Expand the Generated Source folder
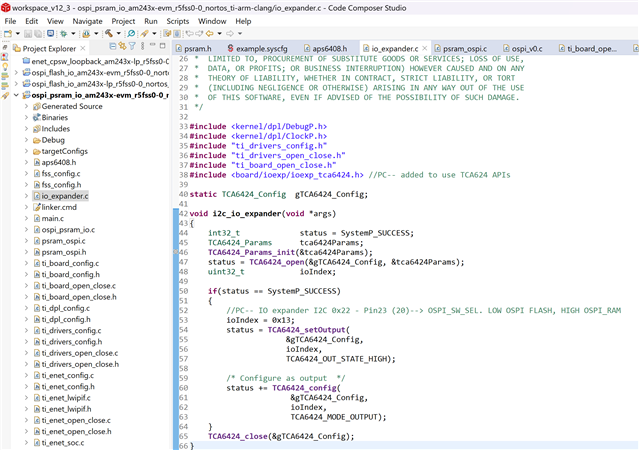 [x=26, y=106]
